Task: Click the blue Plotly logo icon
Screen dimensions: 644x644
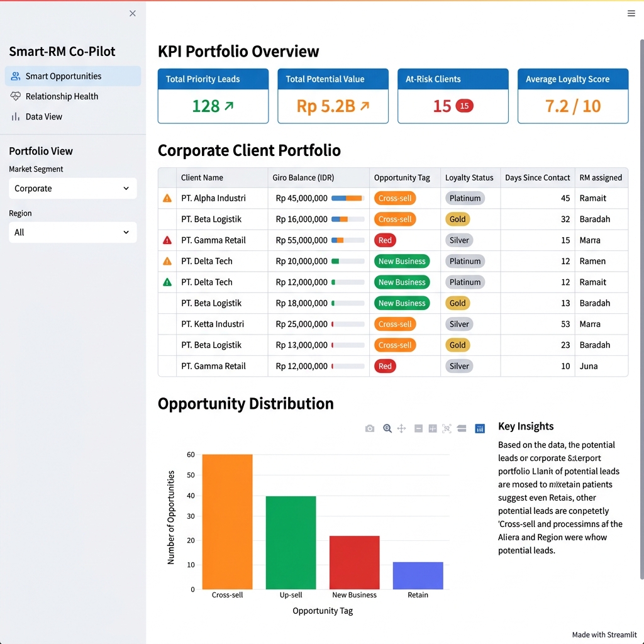Action: click(x=480, y=428)
